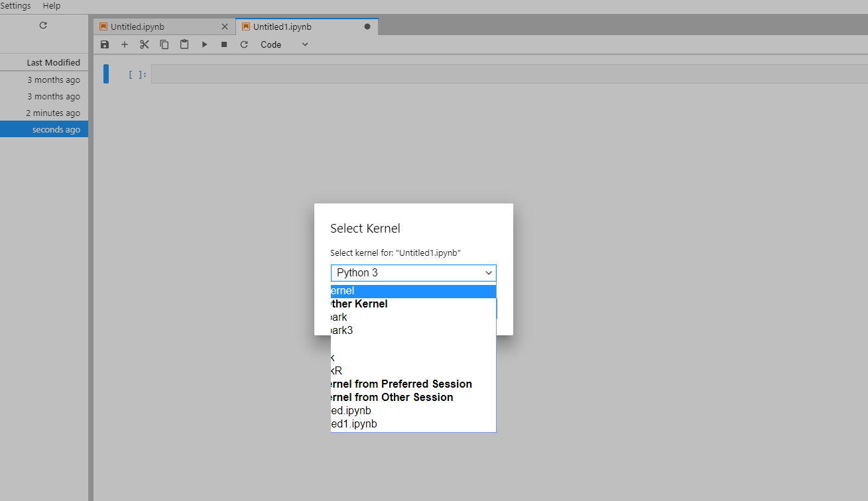Sort files by Last Modified
Image resolution: width=868 pixels, height=501 pixels.
(53, 62)
